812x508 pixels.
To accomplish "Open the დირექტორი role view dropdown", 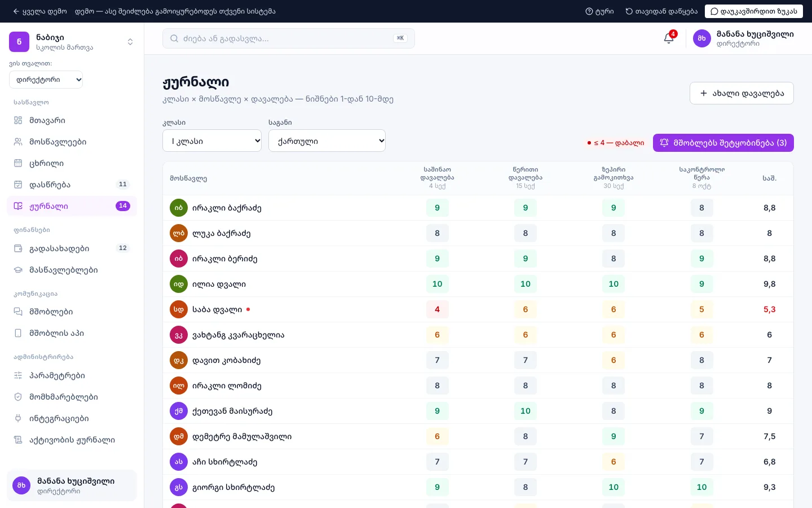I will (x=46, y=80).
